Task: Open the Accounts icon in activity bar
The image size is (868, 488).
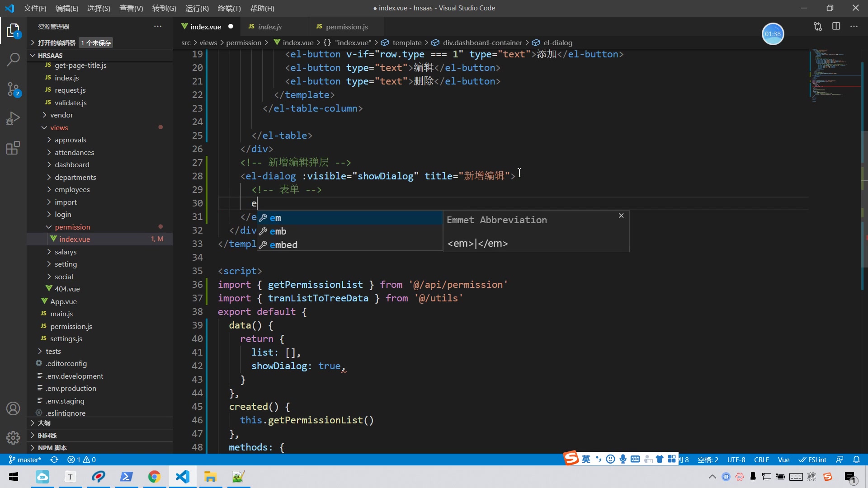Action: point(13,408)
